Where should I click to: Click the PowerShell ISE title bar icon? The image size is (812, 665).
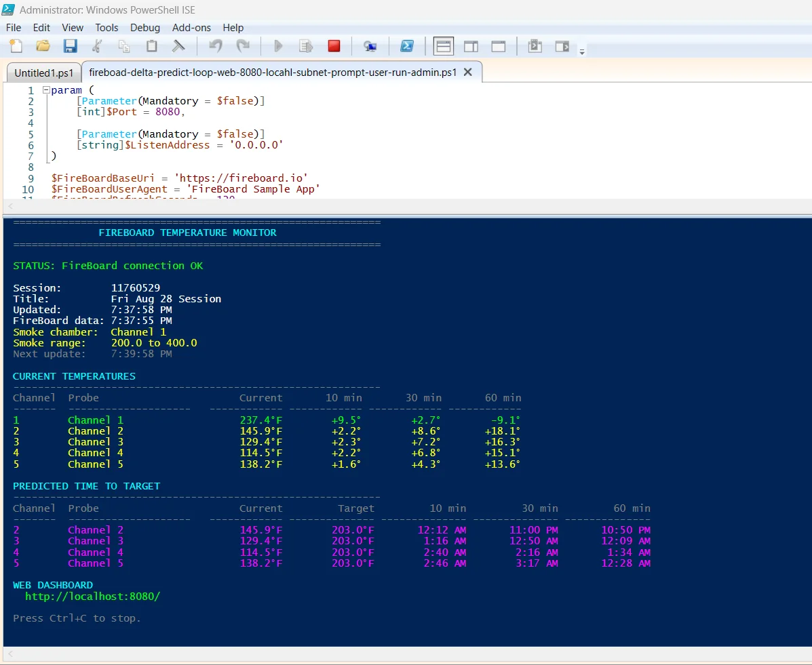[8, 9]
